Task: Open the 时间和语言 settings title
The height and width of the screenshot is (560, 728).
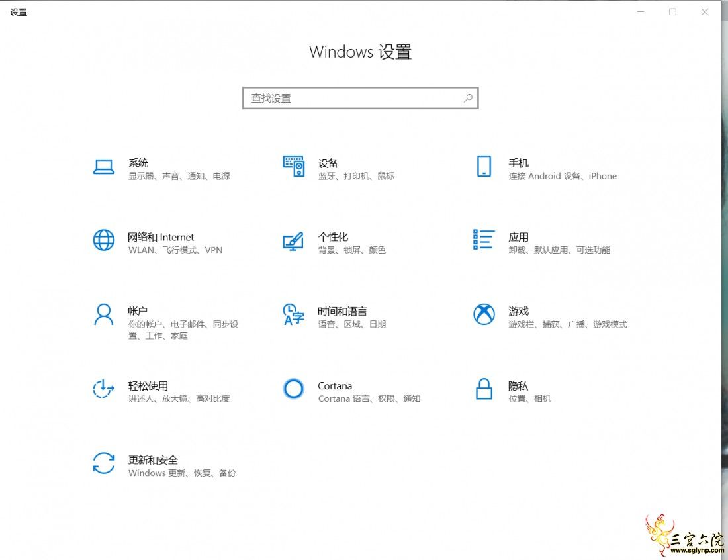Action: coord(343,311)
